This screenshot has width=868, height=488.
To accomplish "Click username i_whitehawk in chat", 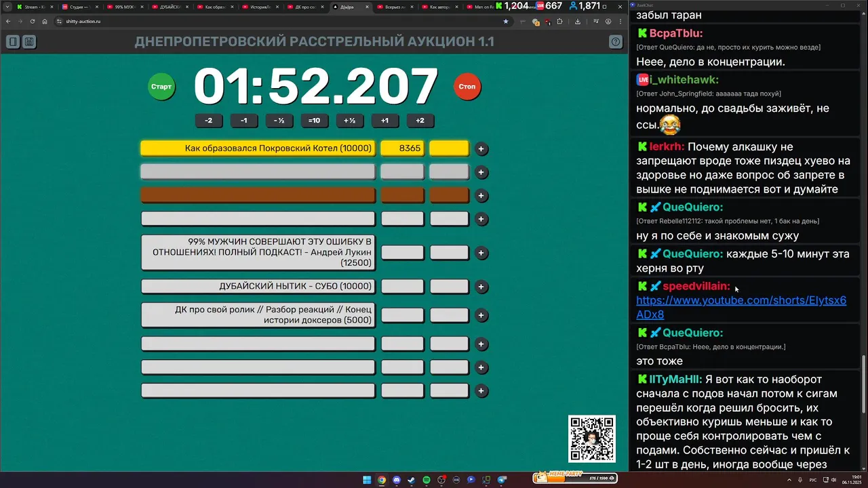I will pyautogui.click(x=684, y=79).
